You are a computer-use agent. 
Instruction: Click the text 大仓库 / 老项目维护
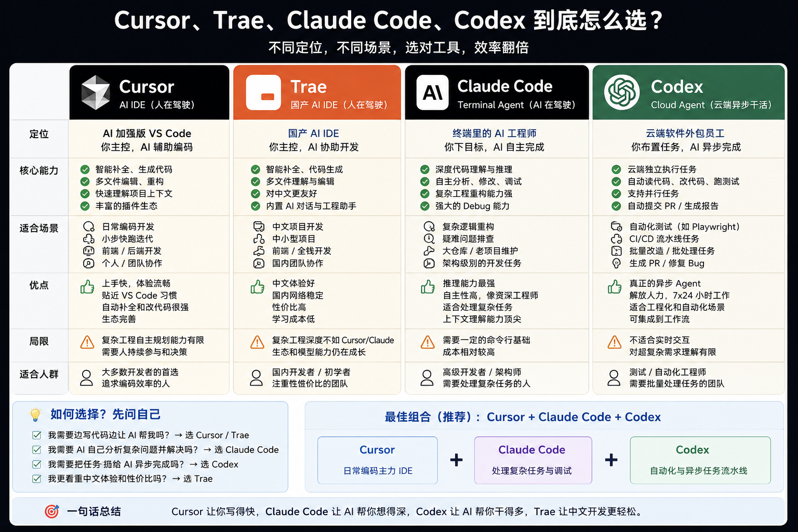(x=480, y=251)
